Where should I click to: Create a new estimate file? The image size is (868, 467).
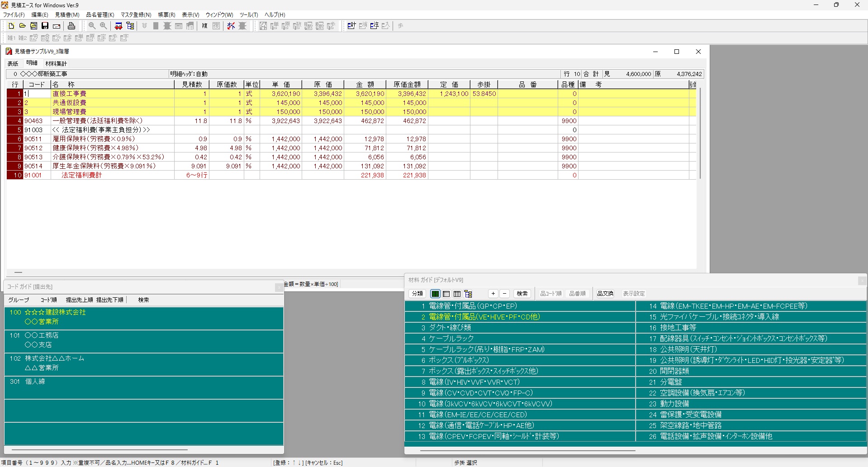11,26
